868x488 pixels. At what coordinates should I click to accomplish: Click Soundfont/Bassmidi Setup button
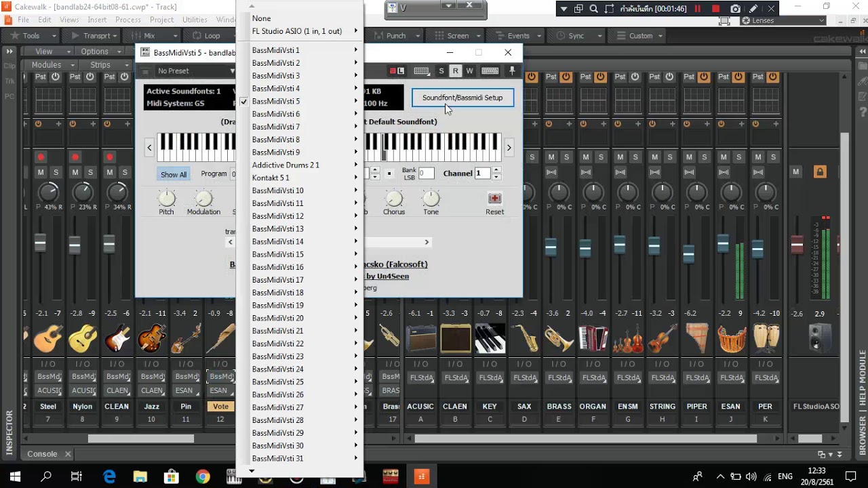(x=462, y=98)
